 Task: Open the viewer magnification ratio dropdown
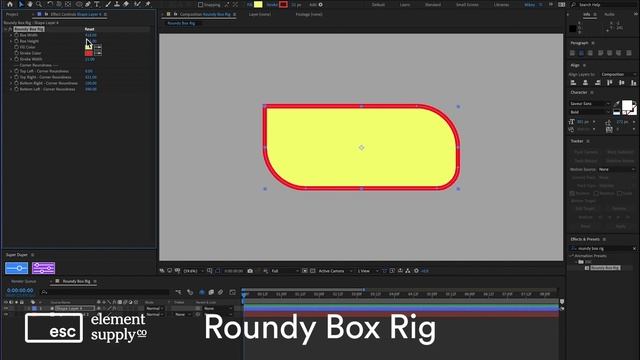tap(193, 271)
